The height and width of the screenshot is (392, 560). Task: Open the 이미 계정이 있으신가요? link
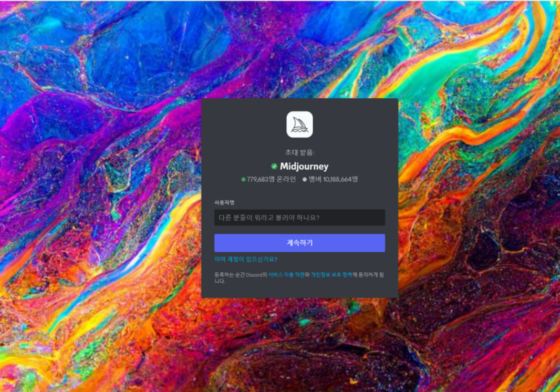[246, 259]
